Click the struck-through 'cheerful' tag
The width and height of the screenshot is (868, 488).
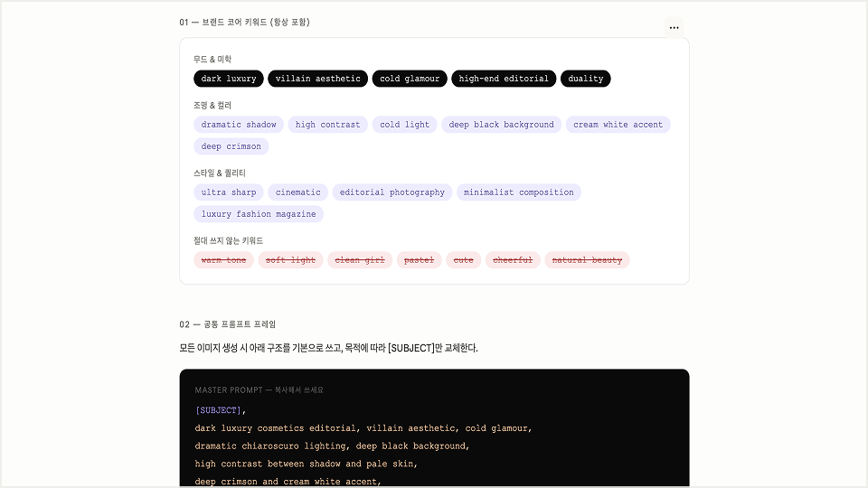click(x=513, y=260)
